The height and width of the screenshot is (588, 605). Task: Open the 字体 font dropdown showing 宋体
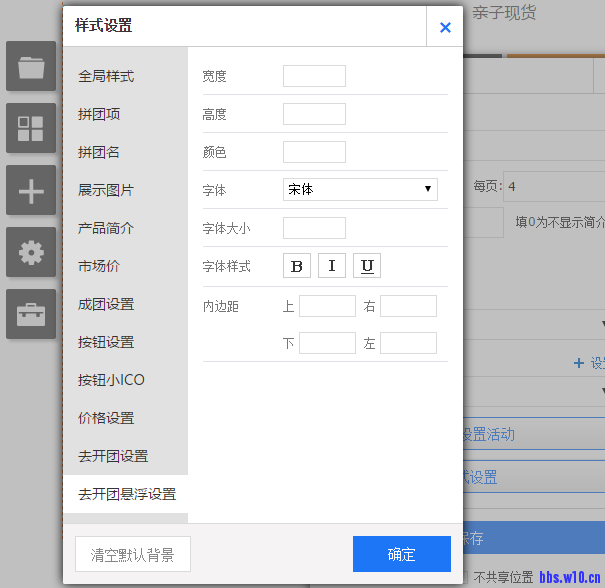click(x=360, y=190)
